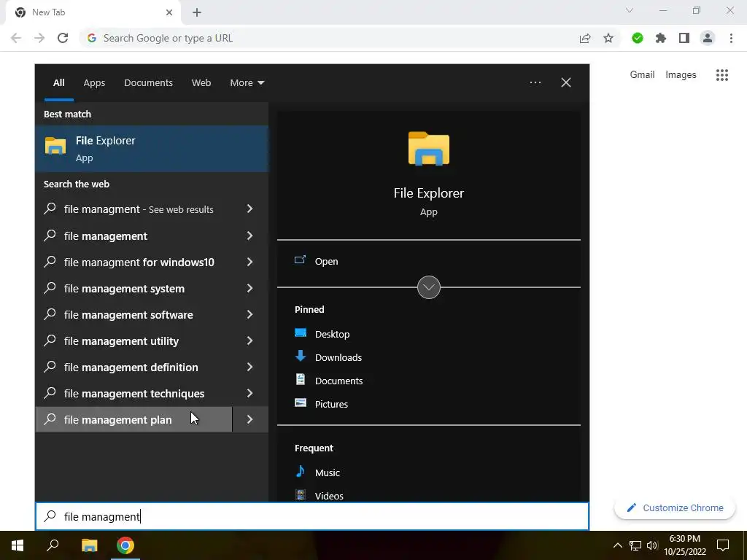
Task: Expand arrow for 'file management definition'
Action: tap(250, 367)
